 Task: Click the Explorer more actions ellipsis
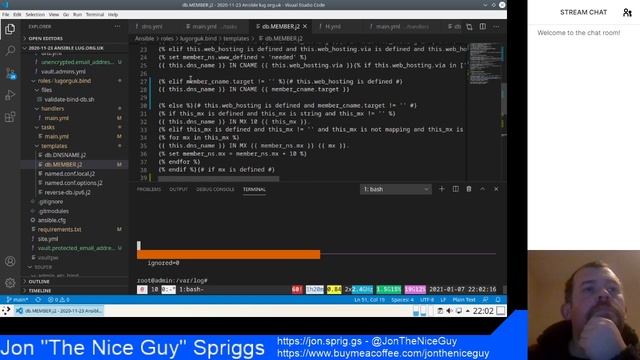point(117,27)
